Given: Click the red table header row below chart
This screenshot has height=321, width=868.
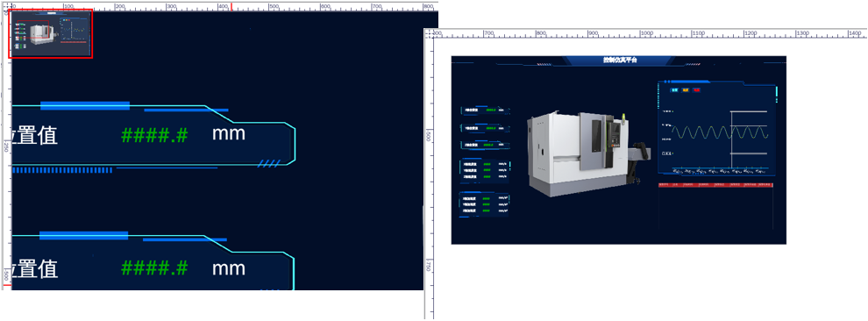Looking at the screenshot, I should 715,185.
